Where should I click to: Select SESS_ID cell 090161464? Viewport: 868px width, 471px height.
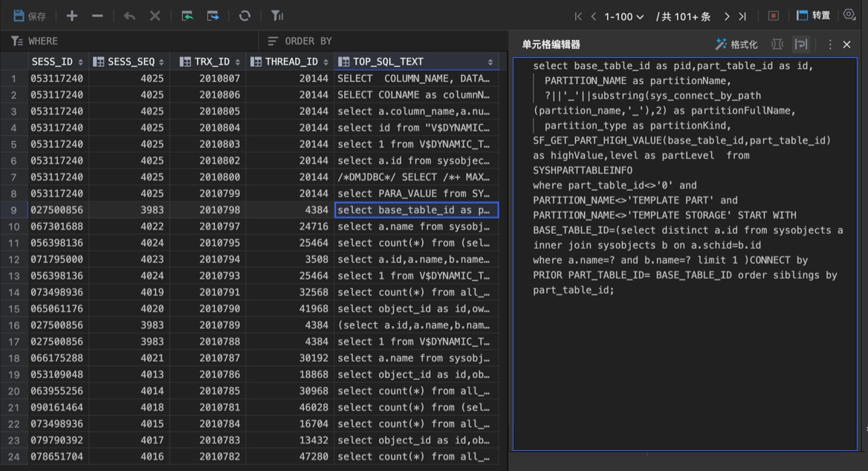pos(57,407)
